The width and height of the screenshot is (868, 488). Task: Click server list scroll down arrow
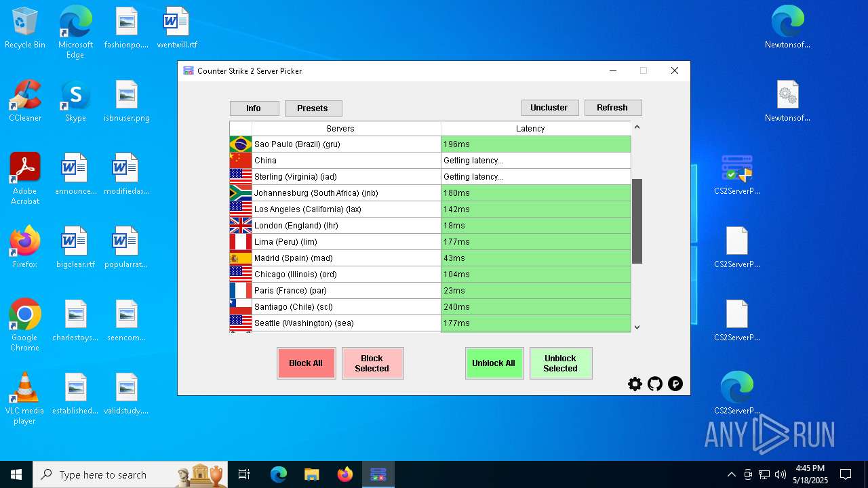pyautogui.click(x=637, y=327)
